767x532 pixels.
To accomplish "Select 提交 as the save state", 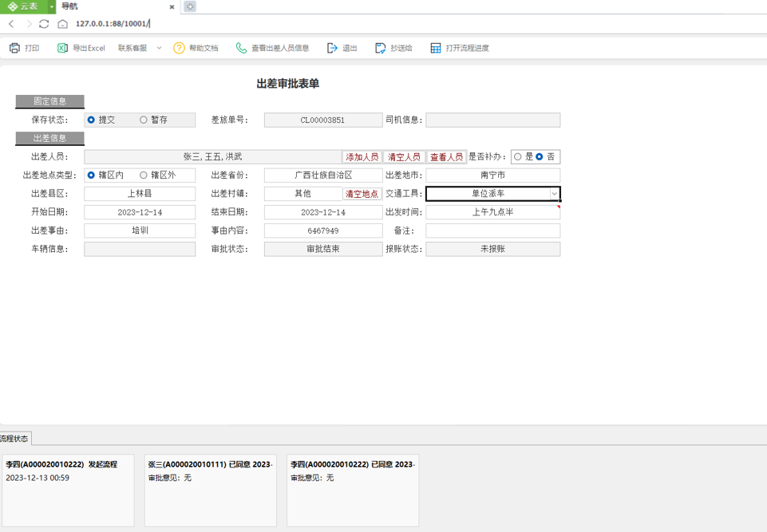I will click(91, 120).
